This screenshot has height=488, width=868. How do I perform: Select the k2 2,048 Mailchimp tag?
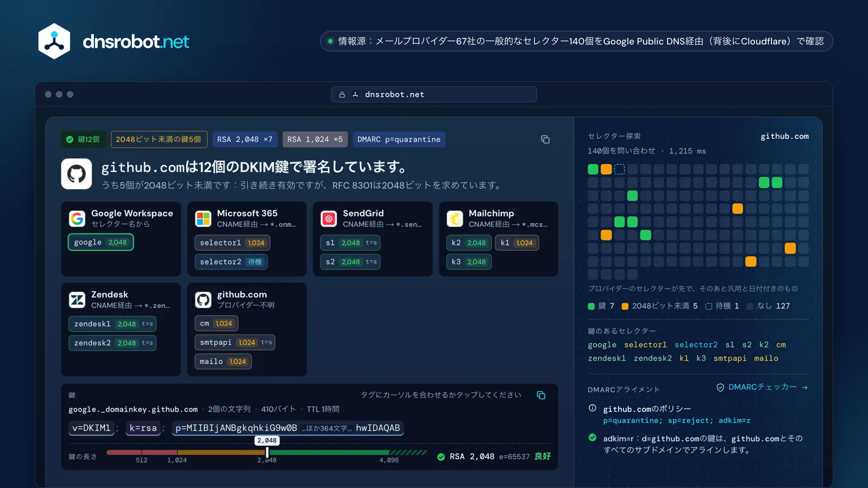tap(469, 242)
